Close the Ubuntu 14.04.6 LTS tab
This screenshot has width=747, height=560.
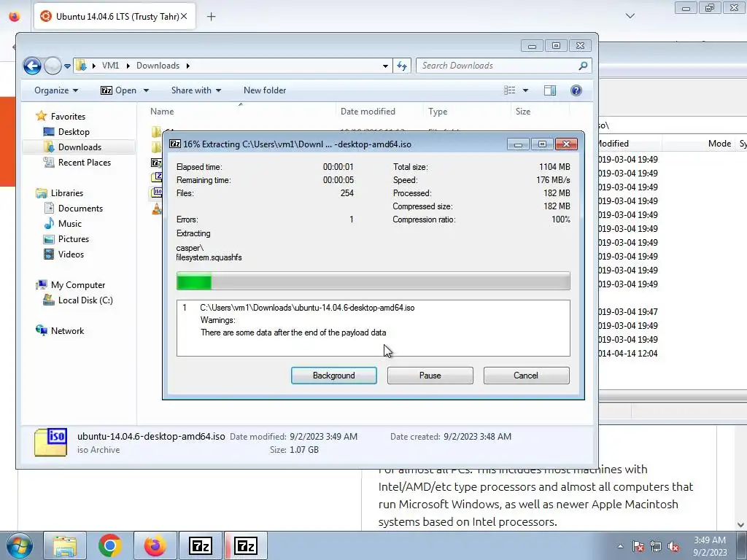pos(184,16)
